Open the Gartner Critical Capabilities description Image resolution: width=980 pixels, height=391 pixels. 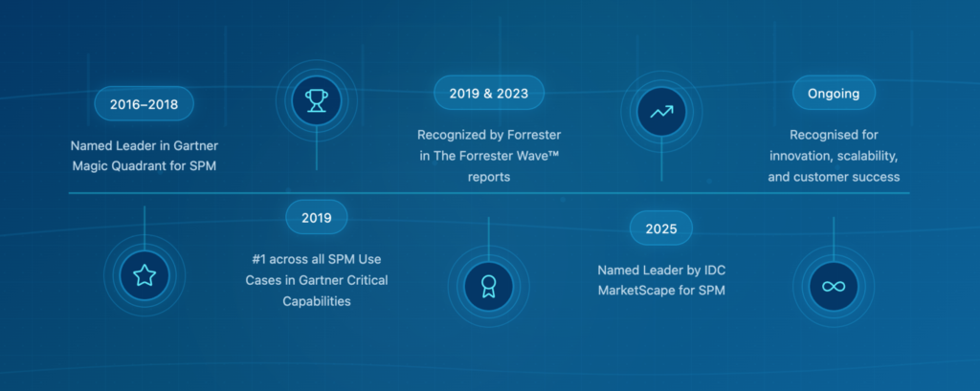click(x=316, y=280)
